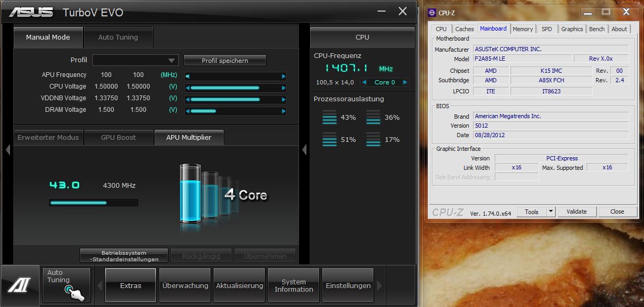Click the Profil speichern button
This screenshot has height=307, width=644.
[225, 61]
